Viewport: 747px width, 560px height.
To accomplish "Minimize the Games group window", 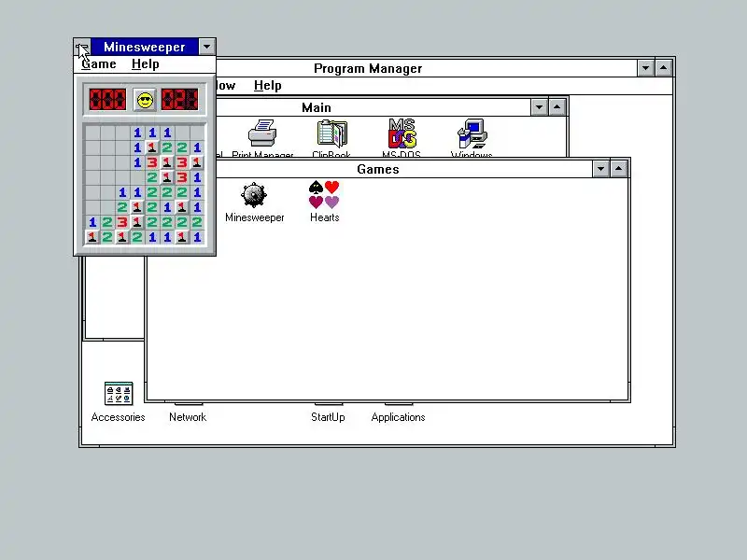I will pos(600,169).
